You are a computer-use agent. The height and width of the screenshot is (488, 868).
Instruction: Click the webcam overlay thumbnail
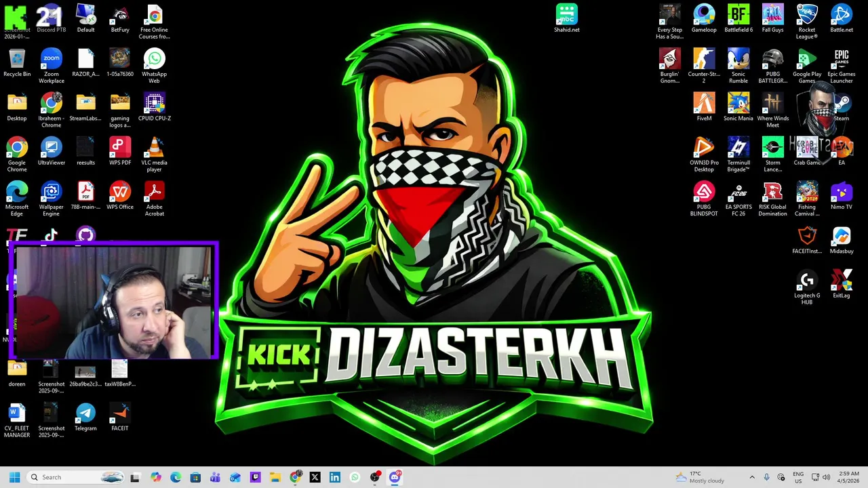pyautogui.click(x=113, y=301)
